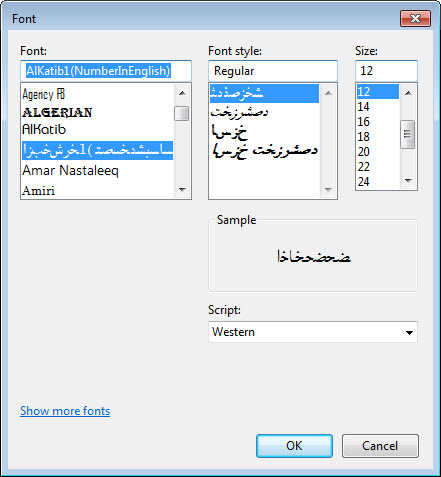Click the size list scrollbar thumb
The height and width of the screenshot is (477, 441).
point(408,134)
